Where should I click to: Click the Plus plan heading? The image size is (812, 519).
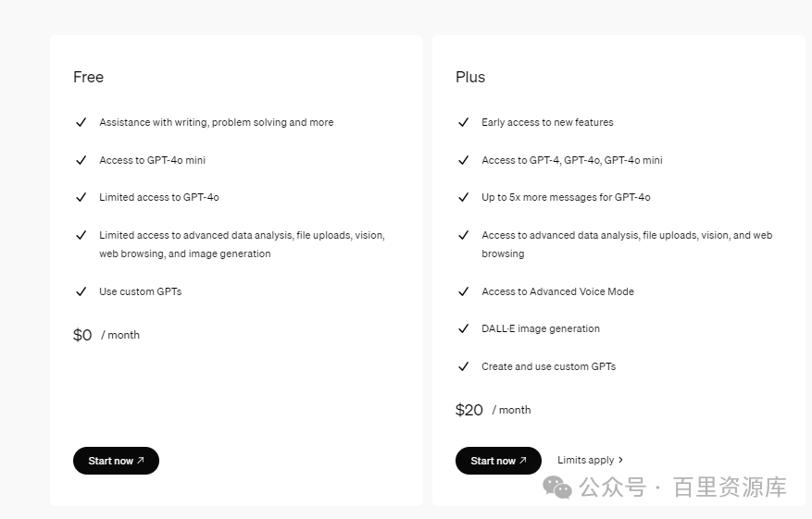[x=470, y=77]
